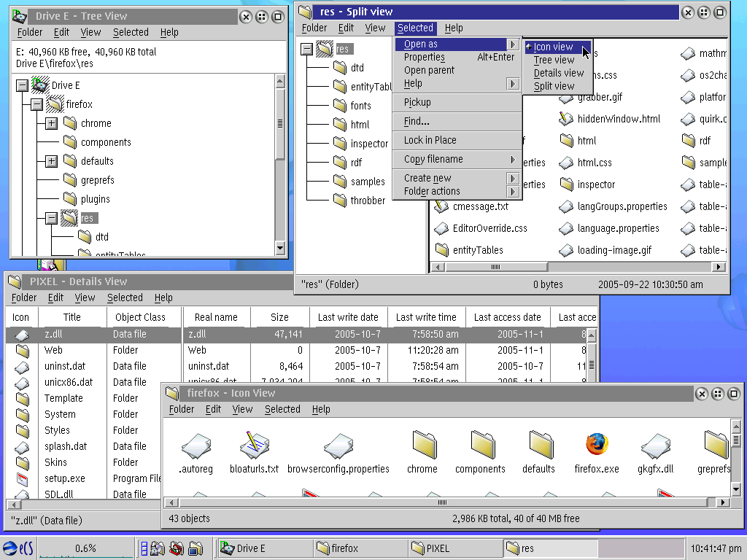Collapse the res root in Split view tree
The width and height of the screenshot is (747, 560).
tap(306, 49)
